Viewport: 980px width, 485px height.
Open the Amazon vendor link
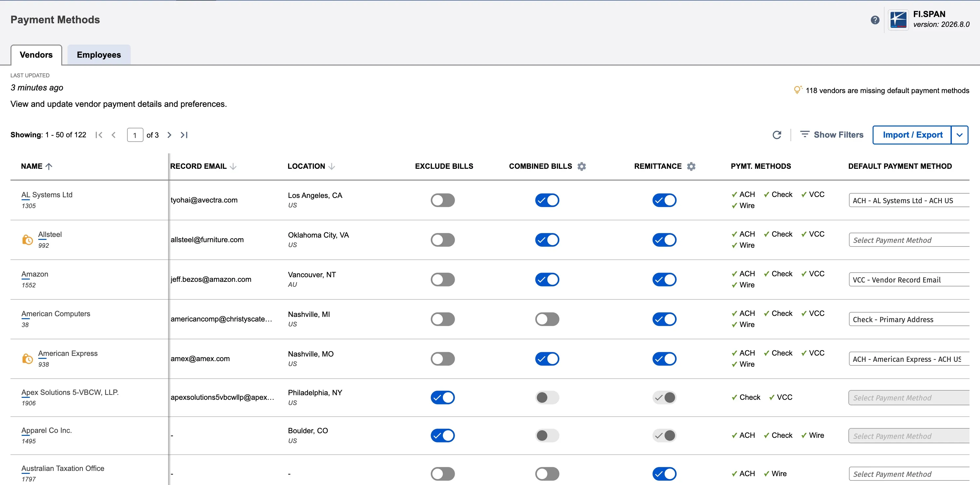point(35,274)
